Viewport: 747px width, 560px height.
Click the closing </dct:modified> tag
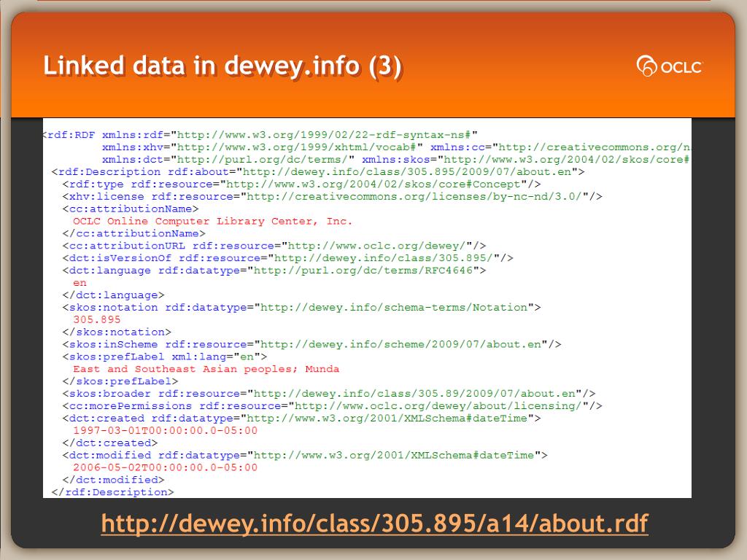click(113, 480)
